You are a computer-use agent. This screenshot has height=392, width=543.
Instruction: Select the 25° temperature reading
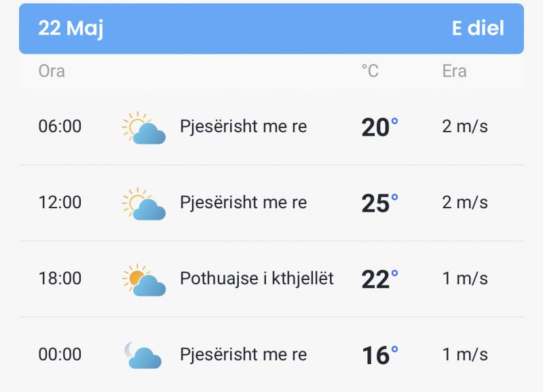(x=380, y=203)
